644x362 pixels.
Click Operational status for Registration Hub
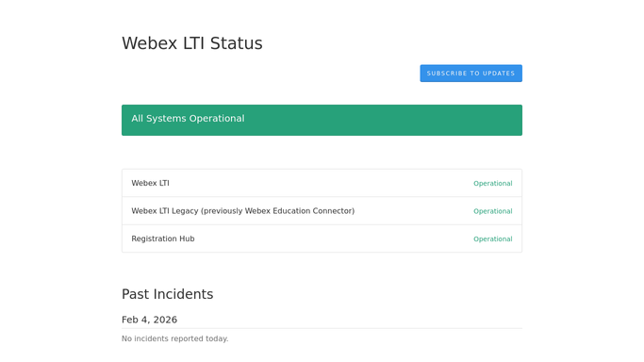pyautogui.click(x=492, y=239)
